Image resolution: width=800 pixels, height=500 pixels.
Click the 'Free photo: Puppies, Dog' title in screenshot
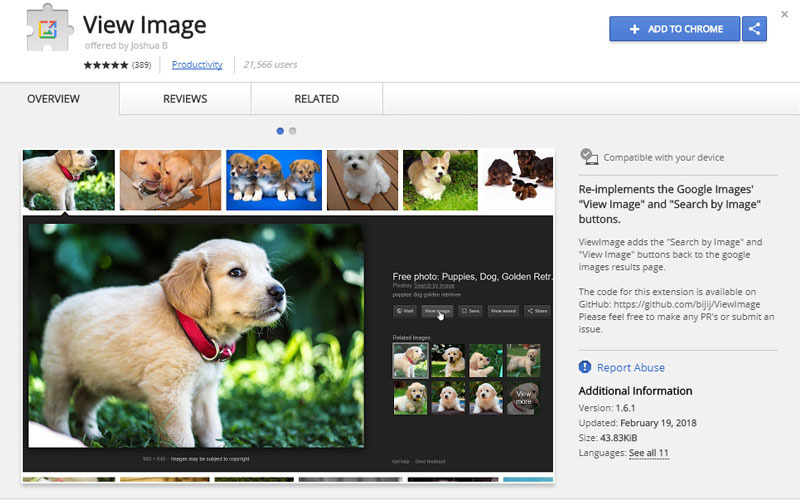[472, 277]
